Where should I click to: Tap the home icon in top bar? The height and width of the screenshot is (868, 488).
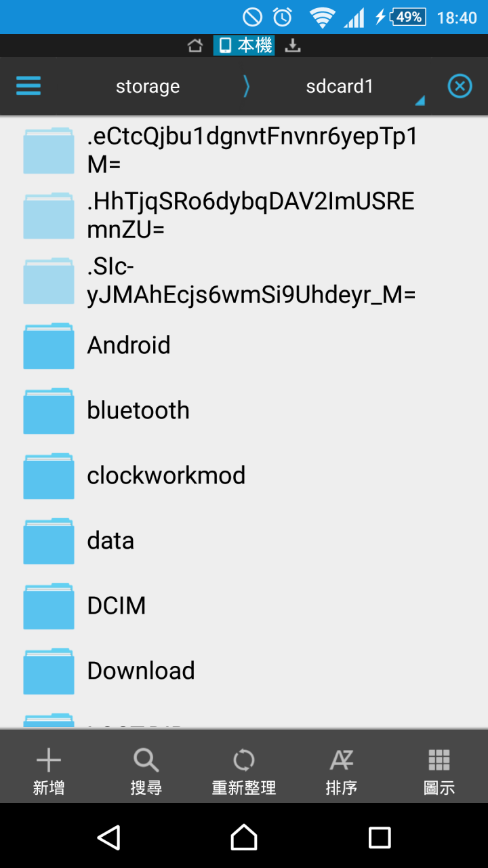tap(195, 45)
